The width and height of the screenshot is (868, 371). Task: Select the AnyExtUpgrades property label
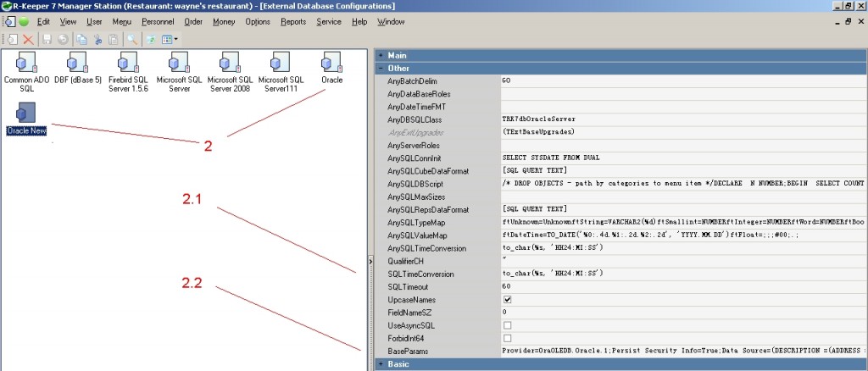click(415, 133)
